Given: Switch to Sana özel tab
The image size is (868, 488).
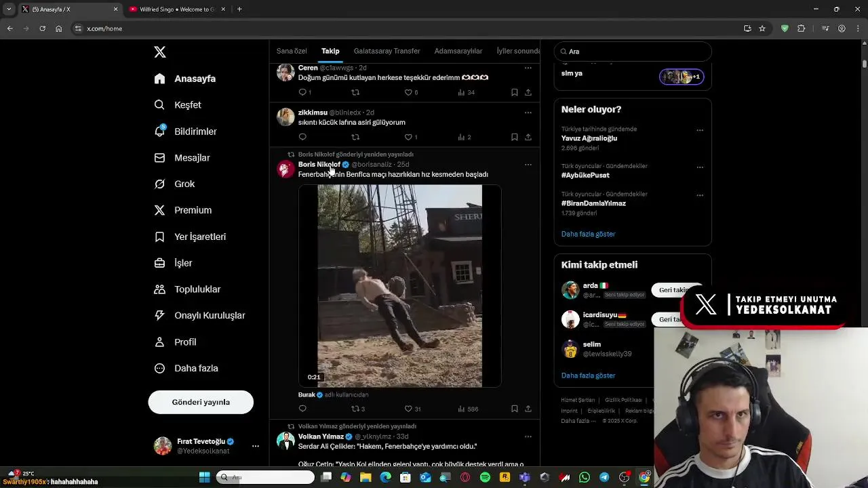Looking at the screenshot, I should click(292, 51).
